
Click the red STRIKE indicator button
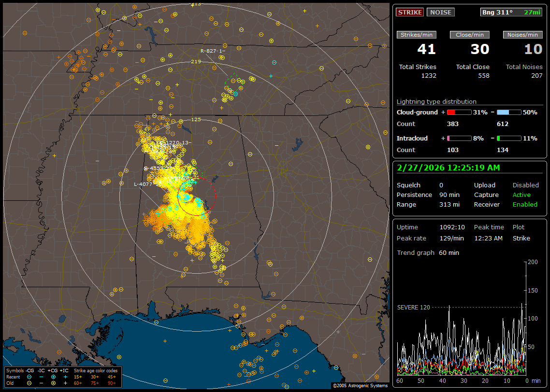[x=410, y=12]
